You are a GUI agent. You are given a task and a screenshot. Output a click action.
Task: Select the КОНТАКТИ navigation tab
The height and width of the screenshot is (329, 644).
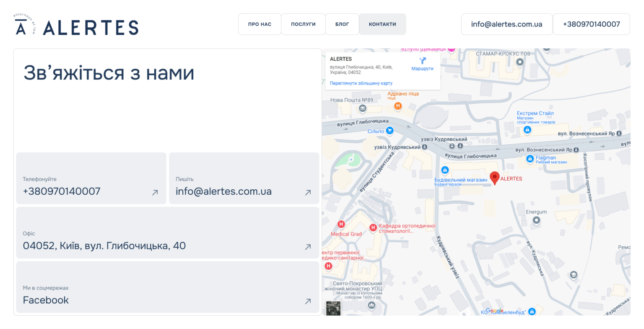[382, 24]
